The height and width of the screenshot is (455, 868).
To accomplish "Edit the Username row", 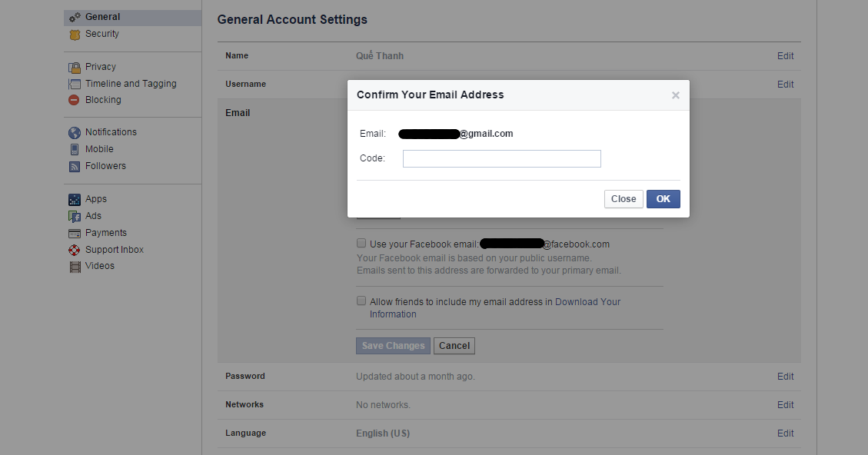I will [x=785, y=84].
